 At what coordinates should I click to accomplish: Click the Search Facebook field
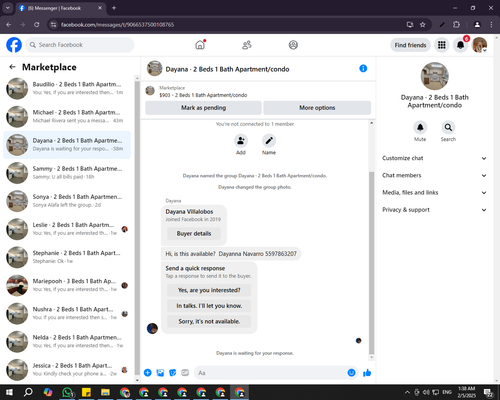tap(80, 45)
